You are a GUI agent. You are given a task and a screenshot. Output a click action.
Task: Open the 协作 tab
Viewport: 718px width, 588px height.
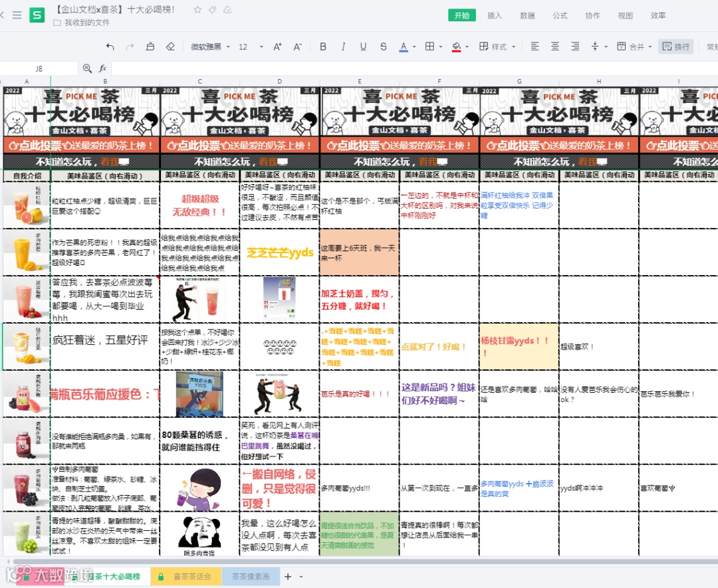coord(592,15)
